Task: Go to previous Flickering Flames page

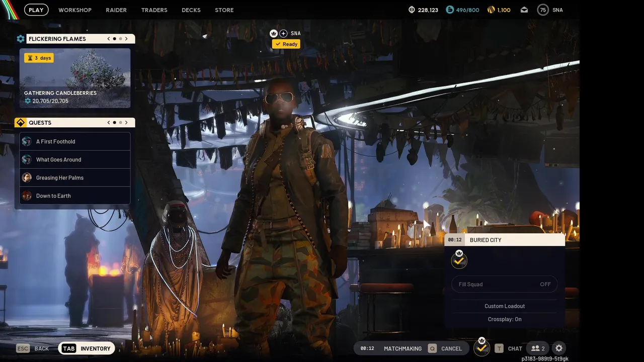Action: pyautogui.click(x=109, y=39)
